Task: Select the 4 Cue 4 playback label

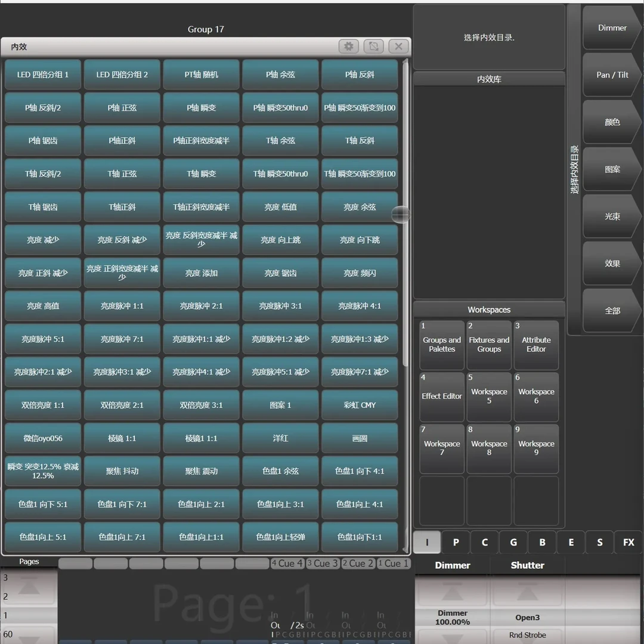Action: 287,563
